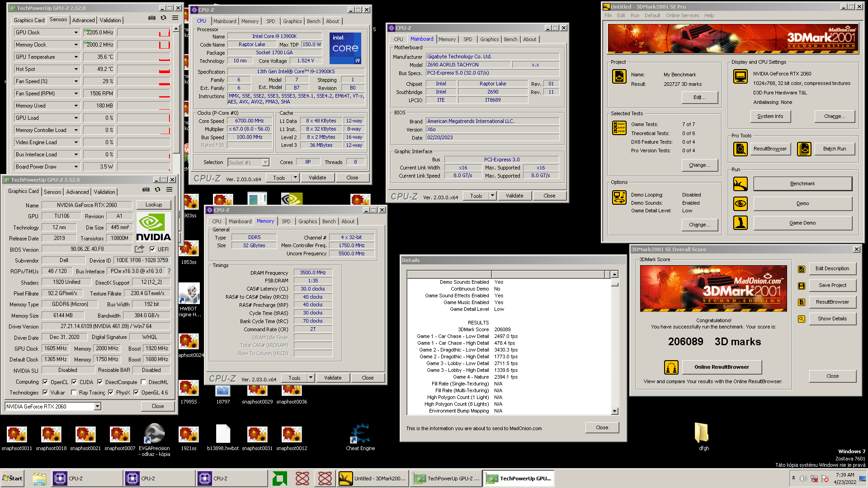
Task: Click the Display settings monitor icon
Action: [741, 76]
